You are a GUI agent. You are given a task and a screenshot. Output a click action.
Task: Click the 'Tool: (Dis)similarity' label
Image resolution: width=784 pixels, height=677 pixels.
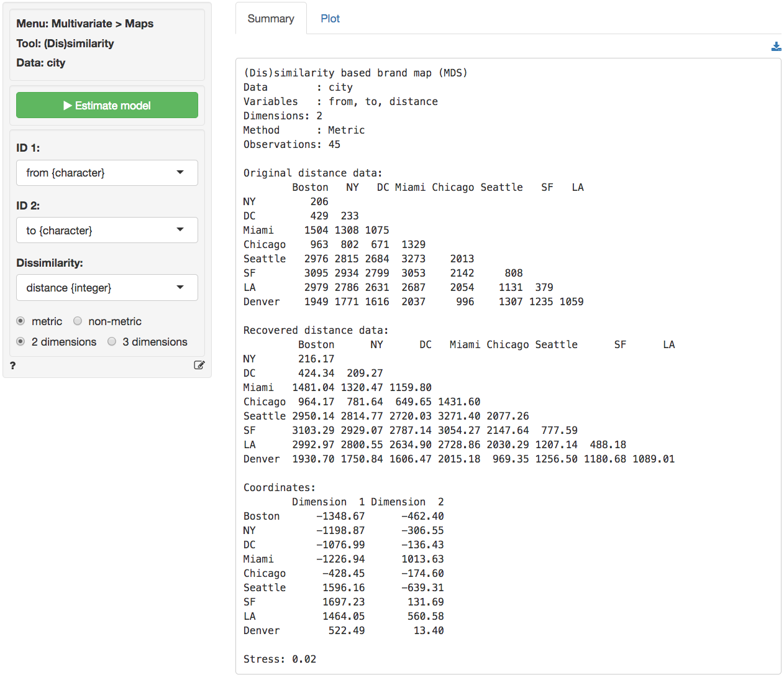click(65, 44)
